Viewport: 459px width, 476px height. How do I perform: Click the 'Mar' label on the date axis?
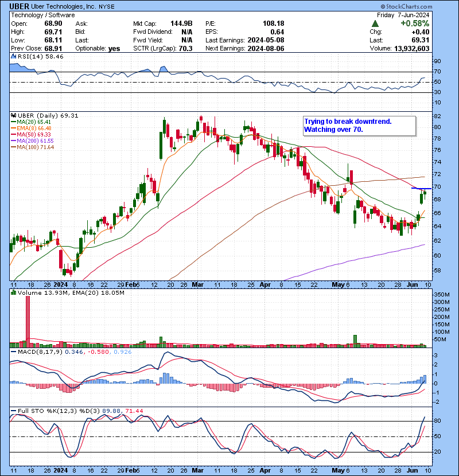coord(198,284)
